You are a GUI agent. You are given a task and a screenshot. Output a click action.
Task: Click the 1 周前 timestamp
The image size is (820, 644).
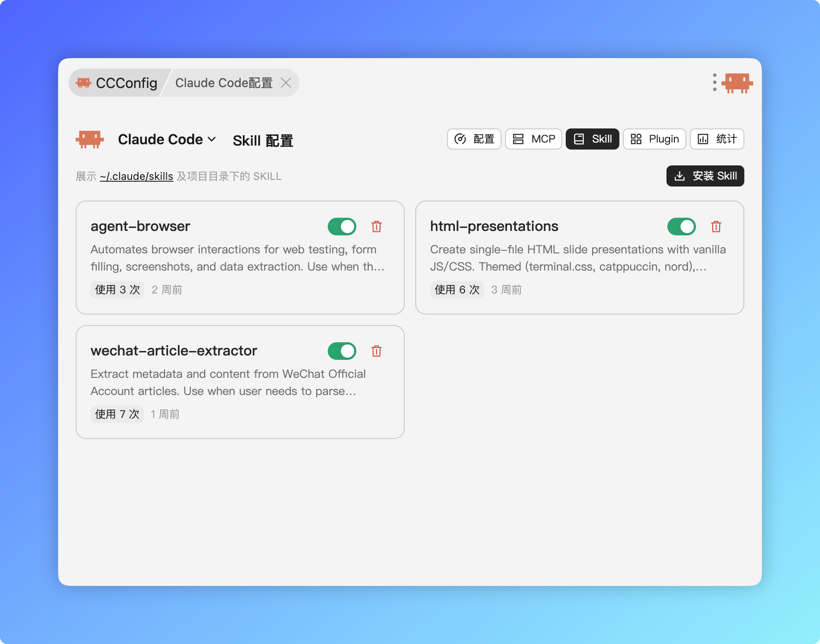(x=165, y=414)
